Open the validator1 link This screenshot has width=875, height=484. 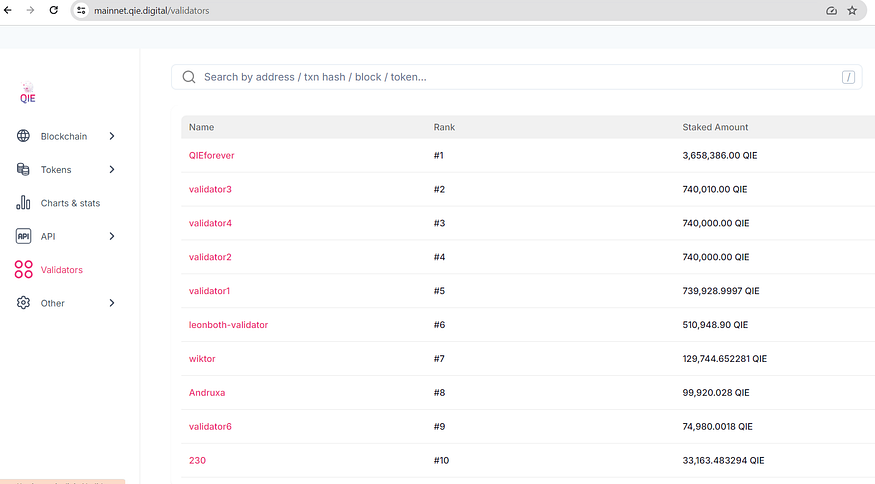[x=209, y=291]
